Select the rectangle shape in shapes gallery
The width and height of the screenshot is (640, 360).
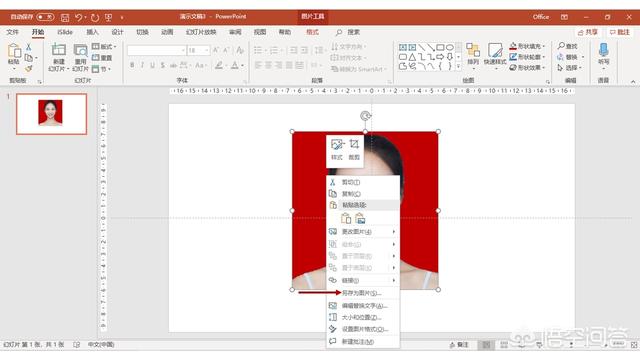tap(440, 47)
